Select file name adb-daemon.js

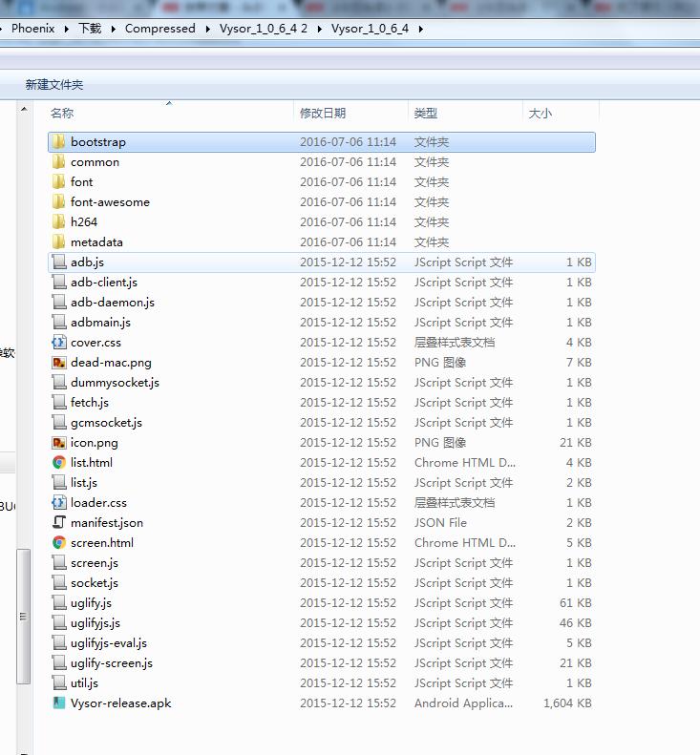coord(113,303)
